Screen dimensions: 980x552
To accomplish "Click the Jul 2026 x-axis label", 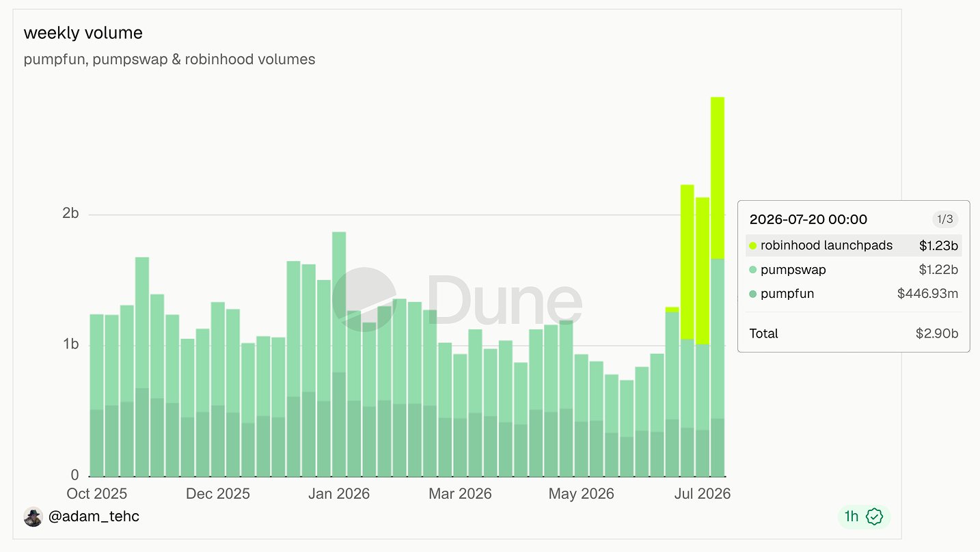I will pyautogui.click(x=703, y=494).
